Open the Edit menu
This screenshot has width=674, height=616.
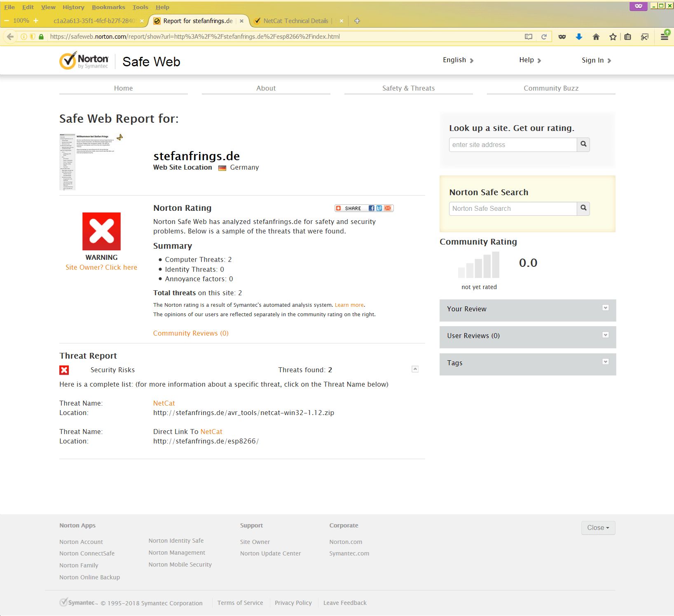tap(28, 7)
